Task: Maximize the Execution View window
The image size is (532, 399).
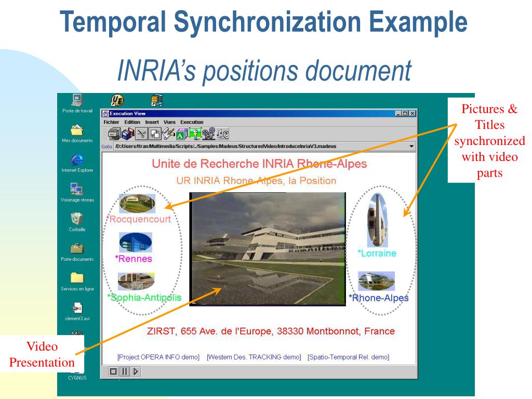Action: (x=405, y=113)
